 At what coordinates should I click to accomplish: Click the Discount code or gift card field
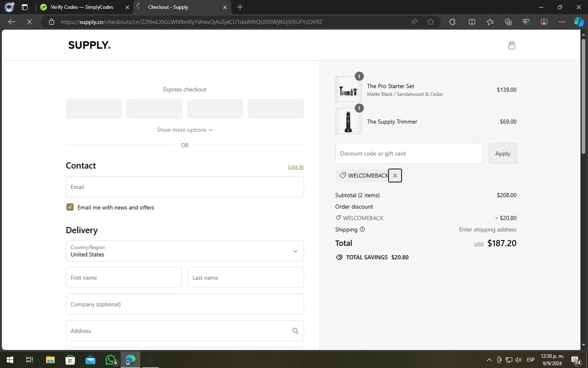click(x=409, y=153)
